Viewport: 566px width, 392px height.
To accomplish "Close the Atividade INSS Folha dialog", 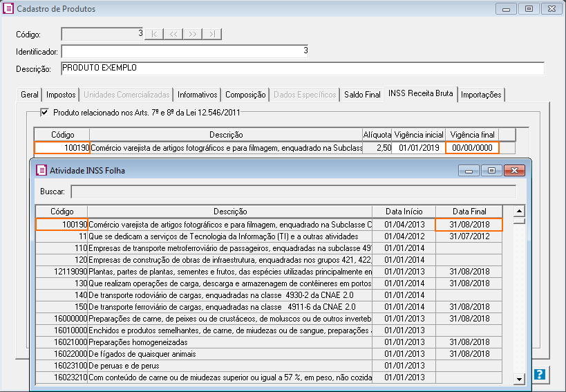I will [x=514, y=170].
